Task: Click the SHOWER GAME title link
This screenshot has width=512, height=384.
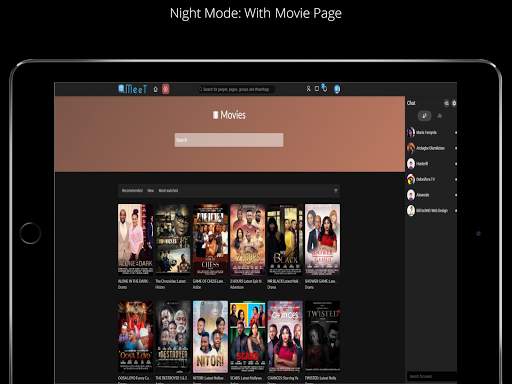Action: (x=320, y=281)
